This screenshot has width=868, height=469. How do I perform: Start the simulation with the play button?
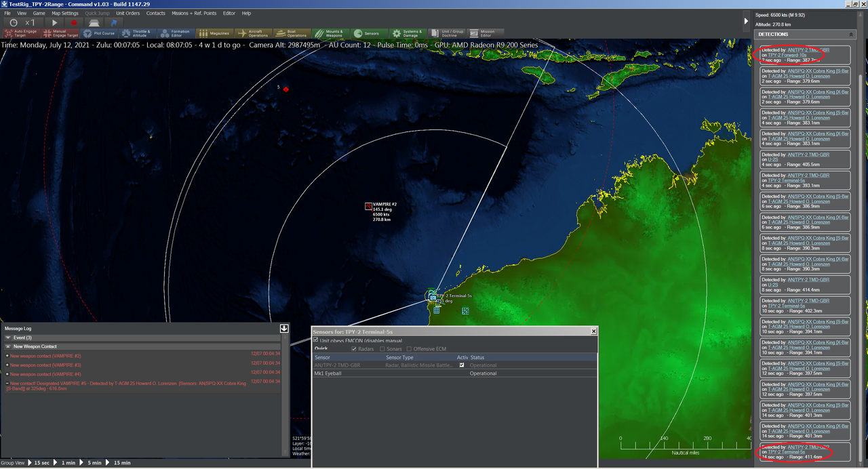pyautogui.click(x=56, y=23)
